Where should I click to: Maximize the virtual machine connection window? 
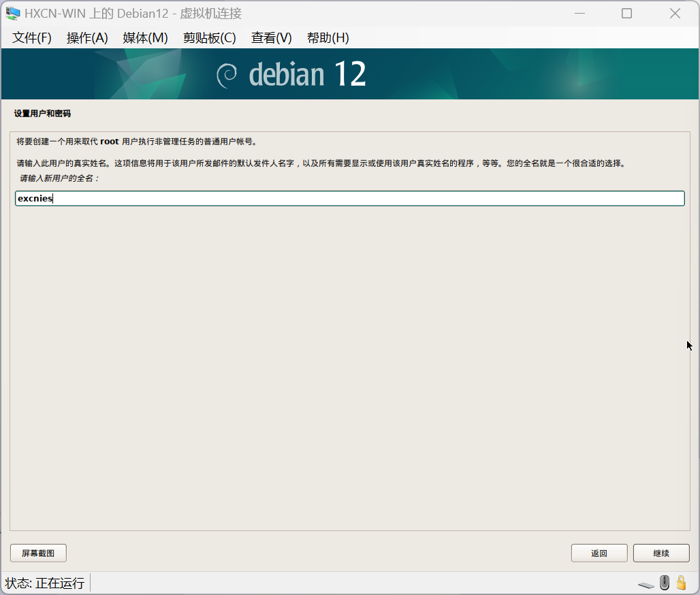coord(626,14)
